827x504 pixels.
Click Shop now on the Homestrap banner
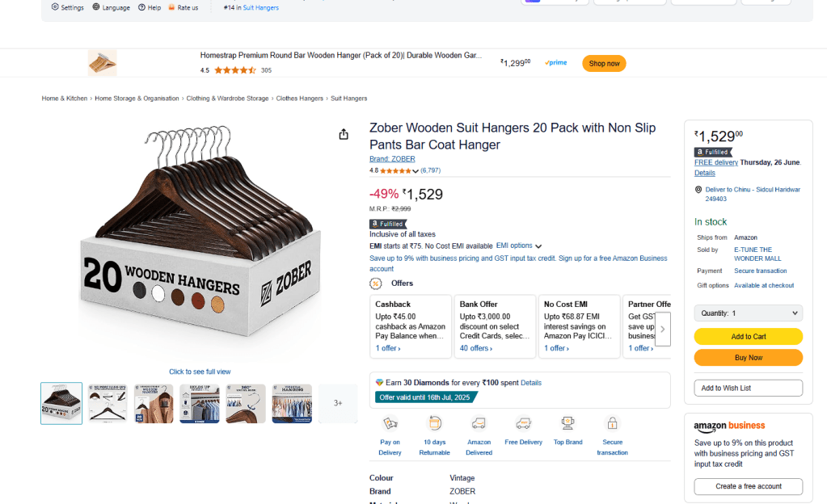(604, 64)
